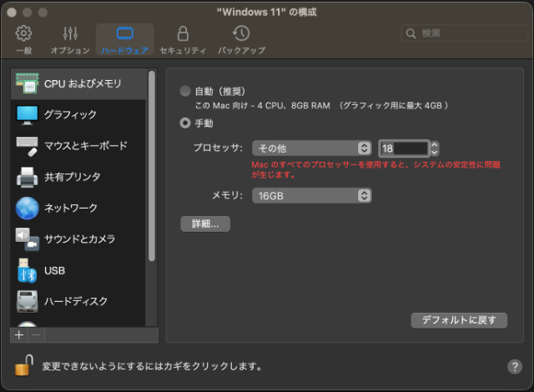This screenshot has width=534, height=392.
Task: Choose the 自動（推奨）radio option
Action: (185, 91)
